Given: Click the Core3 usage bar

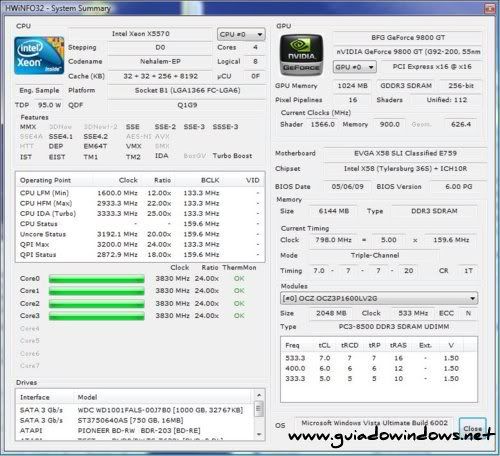Looking at the screenshot, I should [x=97, y=316].
